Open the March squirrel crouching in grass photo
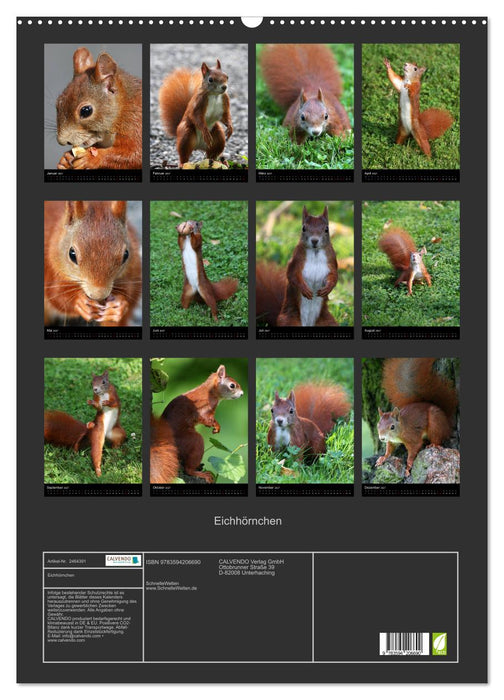This screenshot has height=700, width=504. coord(304,106)
